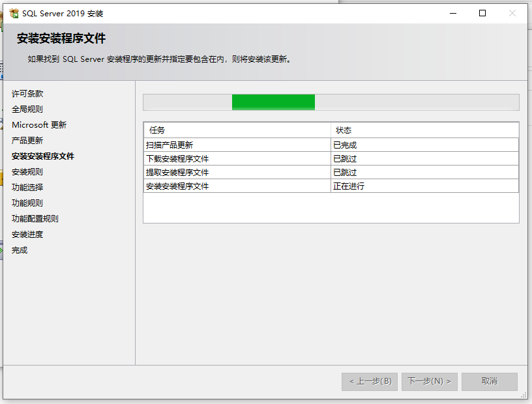532x404 pixels.
Task: Select the 许可条款 step in sidebar
Action: (x=27, y=94)
